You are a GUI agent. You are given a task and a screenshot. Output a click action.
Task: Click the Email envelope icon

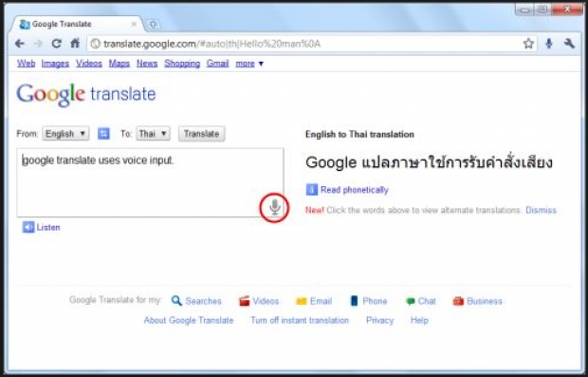click(302, 301)
